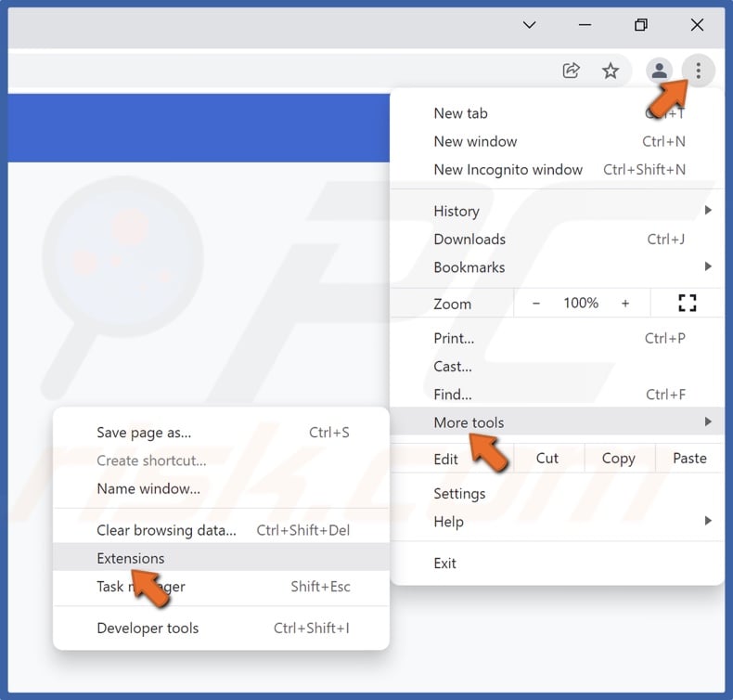Screen dimensions: 733x700
Task: Click the Copy button
Action: pyautogui.click(x=619, y=459)
